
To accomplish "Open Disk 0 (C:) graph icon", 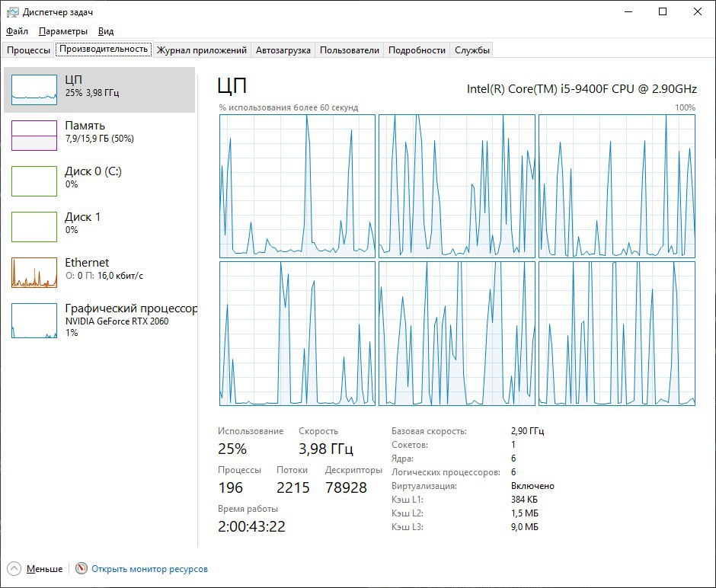I will click(34, 181).
